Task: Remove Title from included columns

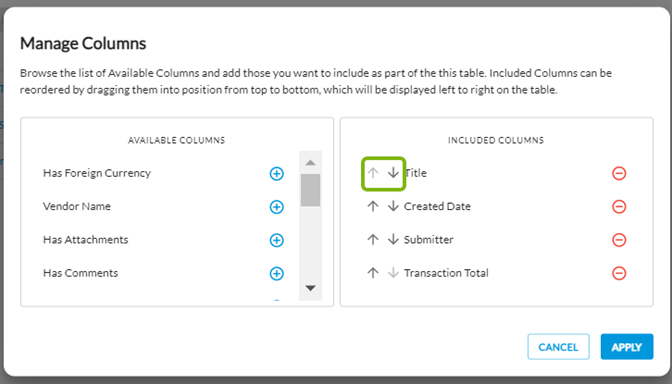Action: click(x=619, y=174)
